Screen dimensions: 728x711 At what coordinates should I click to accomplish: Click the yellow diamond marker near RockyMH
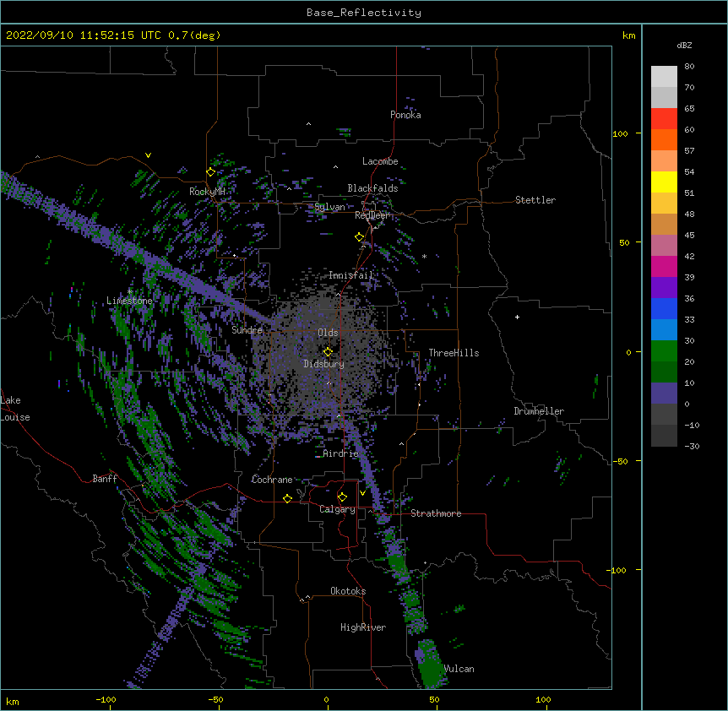click(211, 172)
